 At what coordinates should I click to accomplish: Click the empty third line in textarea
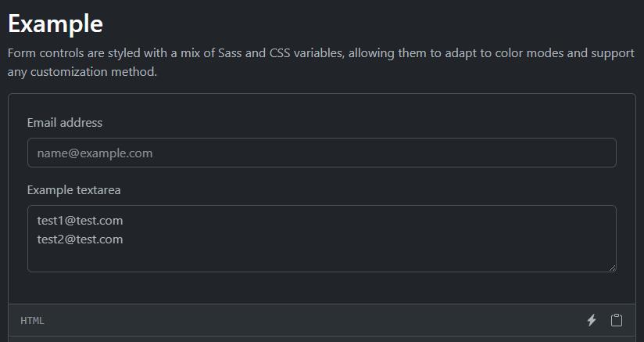321,258
